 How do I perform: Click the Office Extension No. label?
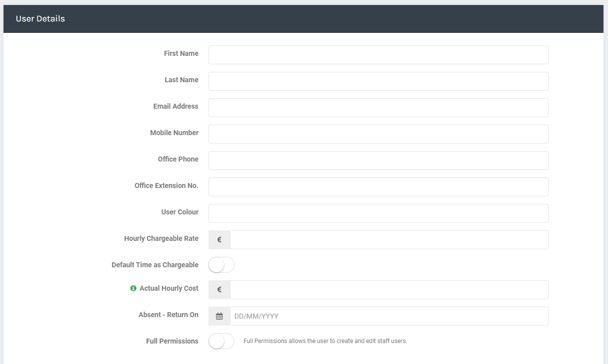167,185
